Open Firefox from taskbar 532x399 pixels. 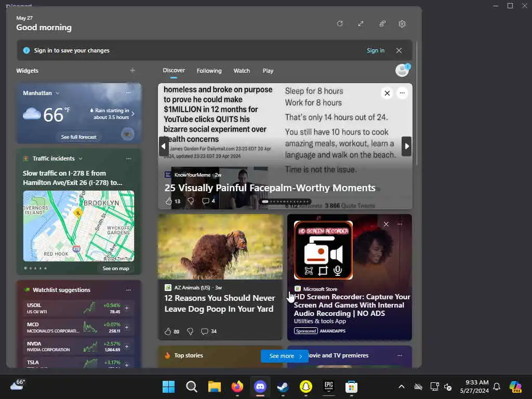[x=237, y=387]
